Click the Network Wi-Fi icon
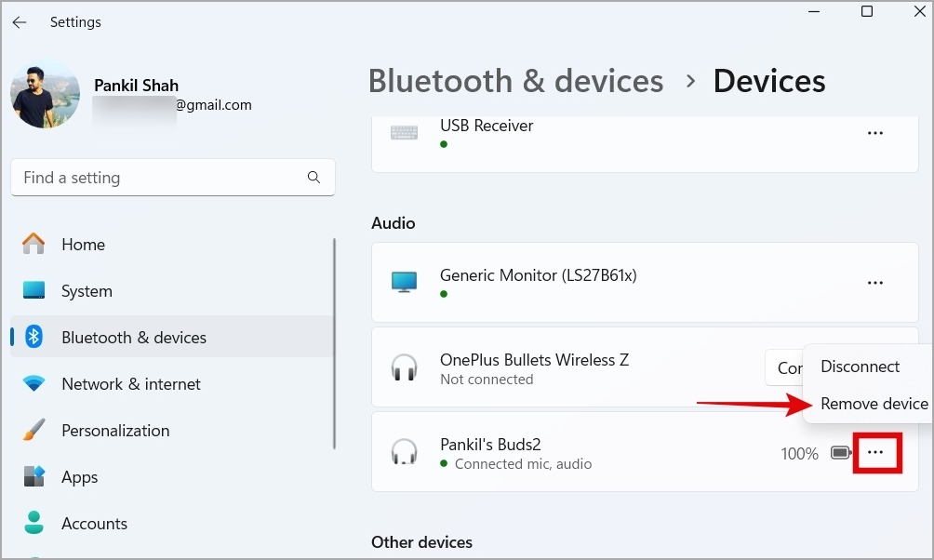Image resolution: width=934 pixels, height=560 pixels. [34, 384]
